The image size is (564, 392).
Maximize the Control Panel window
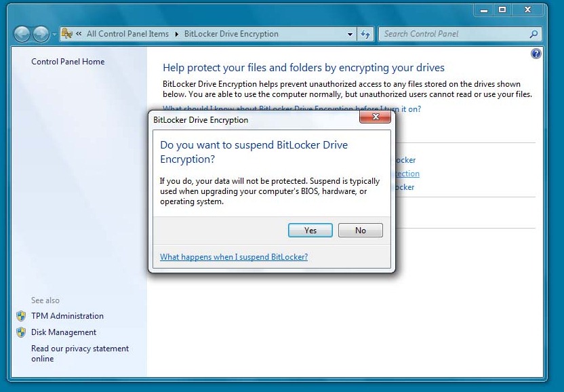[x=502, y=10]
